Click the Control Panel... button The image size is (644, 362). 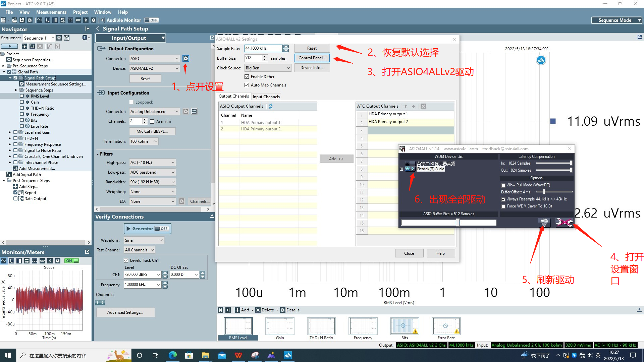coord(312,58)
